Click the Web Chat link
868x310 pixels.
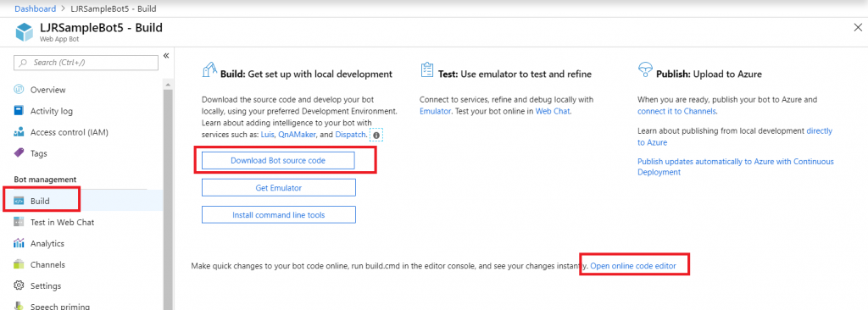(553, 111)
